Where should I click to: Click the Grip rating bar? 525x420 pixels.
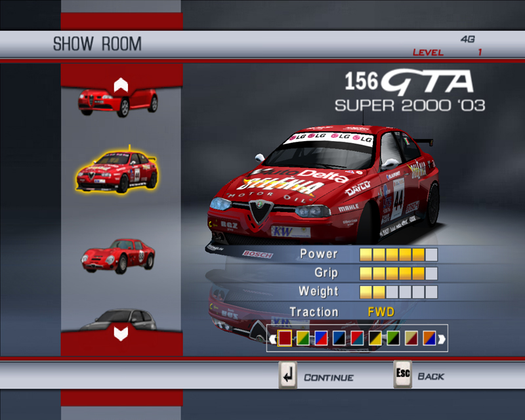click(x=398, y=273)
